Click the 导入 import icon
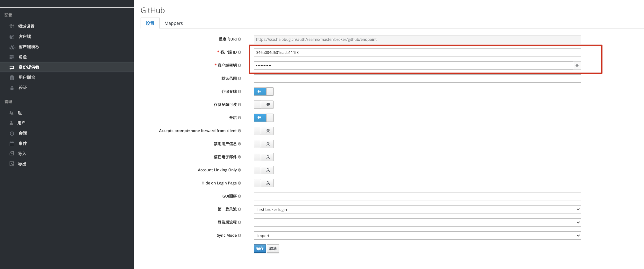Screen dimensions: 644x269 pos(12,153)
